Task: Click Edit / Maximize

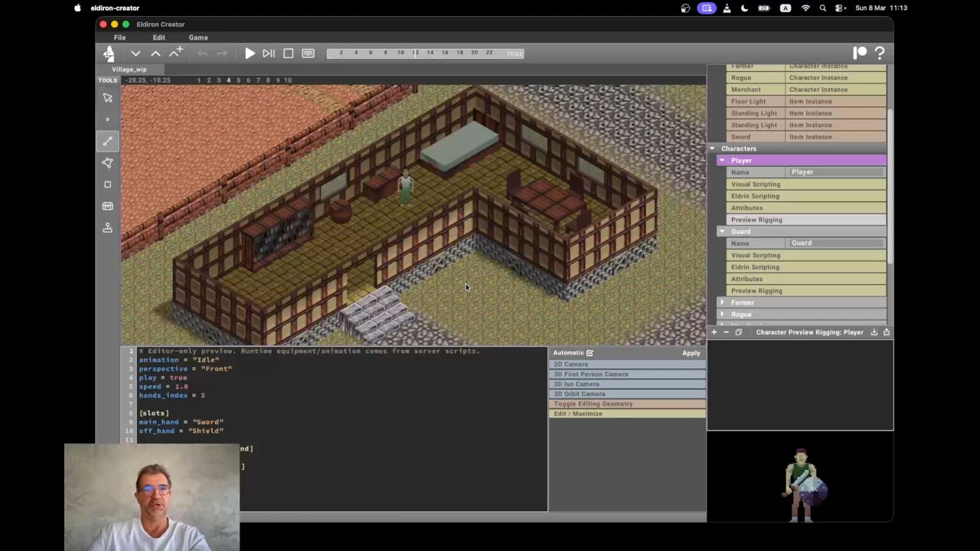Action: point(628,414)
